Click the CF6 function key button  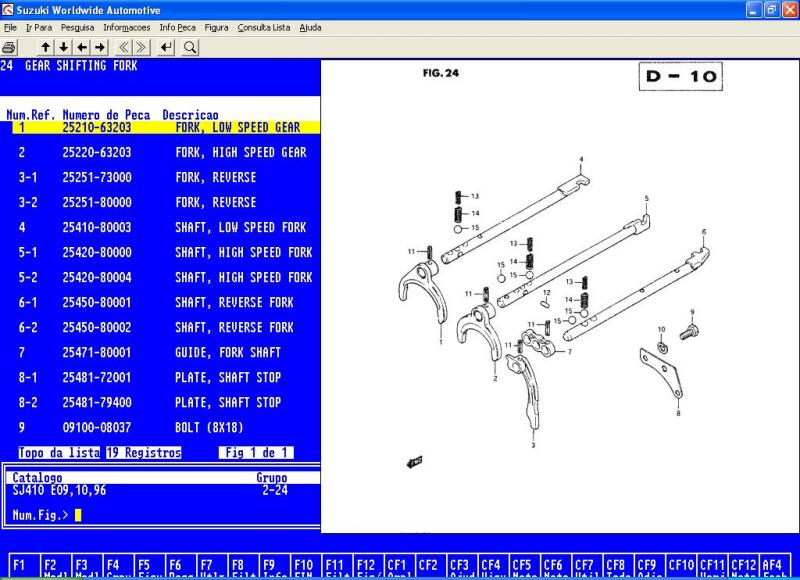tap(557, 565)
